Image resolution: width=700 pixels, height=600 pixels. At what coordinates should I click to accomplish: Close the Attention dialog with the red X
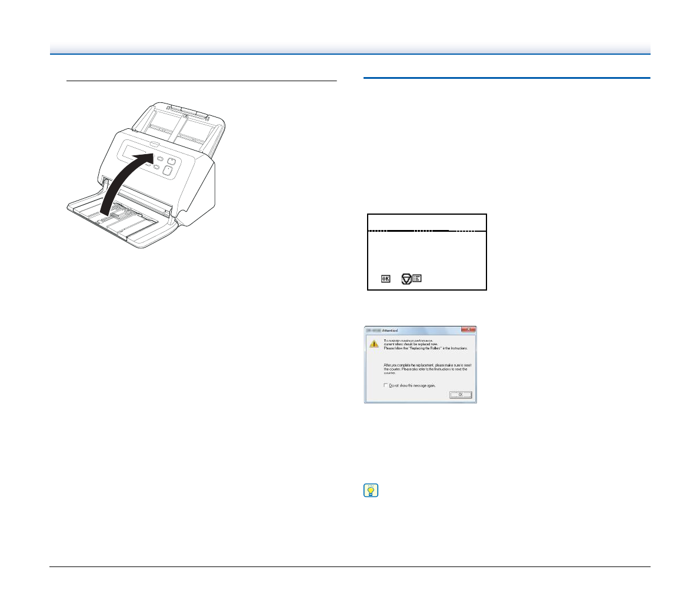coord(468,330)
